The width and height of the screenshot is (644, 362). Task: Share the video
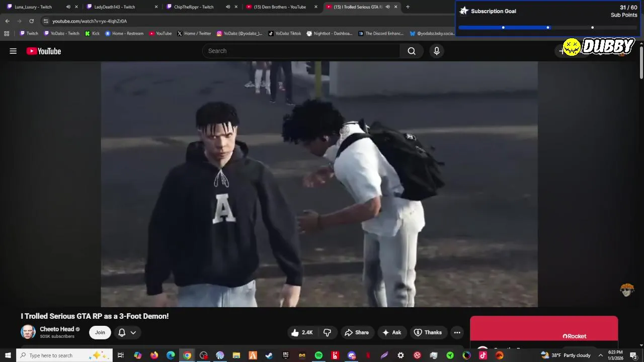coord(357,332)
